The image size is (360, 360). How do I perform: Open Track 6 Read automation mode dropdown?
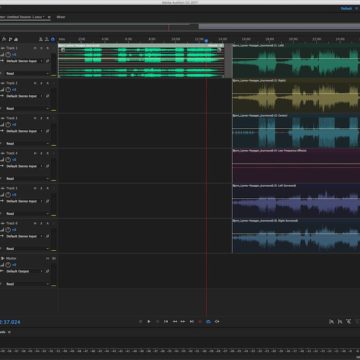coord(27,249)
